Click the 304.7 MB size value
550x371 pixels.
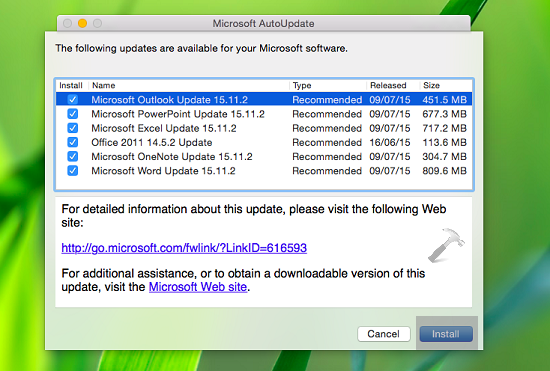(x=444, y=157)
